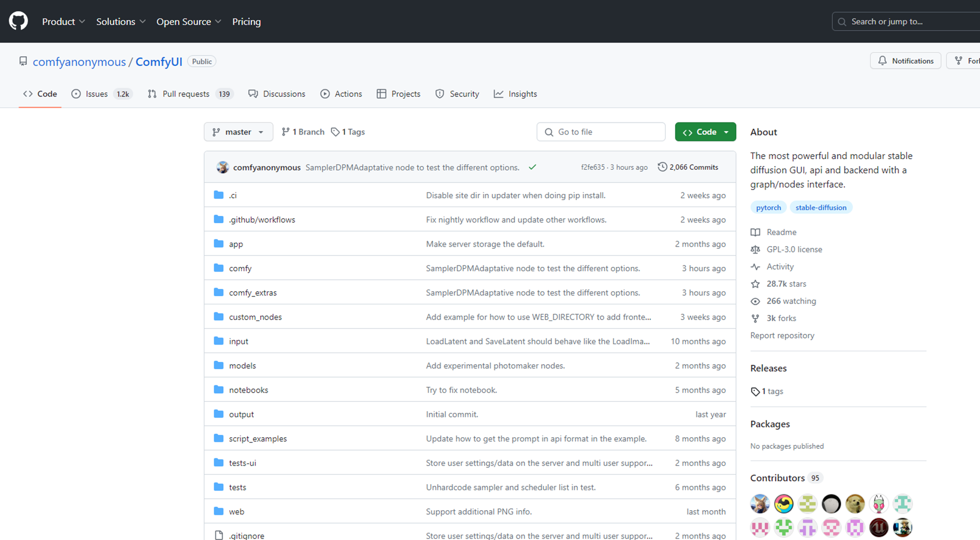Click the eye icon beside 266 watching
The height and width of the screenshot is (540, 980).
click(756, 301)
